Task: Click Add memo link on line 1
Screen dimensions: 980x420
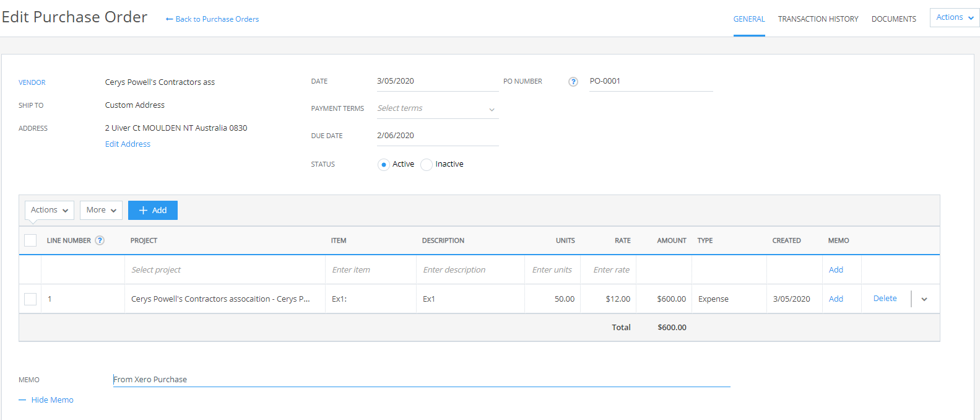Action: [x=836, y=299]
